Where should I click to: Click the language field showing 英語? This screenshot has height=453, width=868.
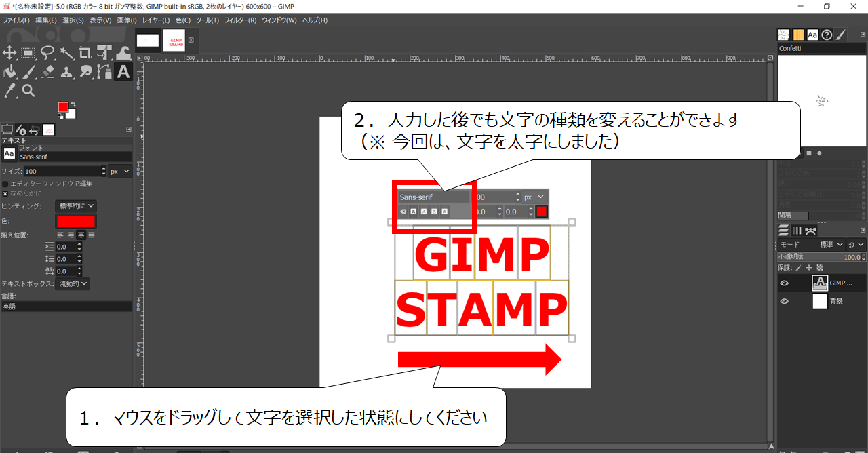66,307
